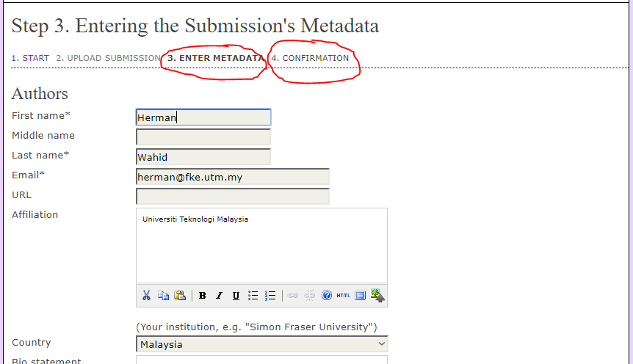This screenshot has height=364, width=633.
Task: Open the Country dropdown showing Malaysia
Action: 262,344
